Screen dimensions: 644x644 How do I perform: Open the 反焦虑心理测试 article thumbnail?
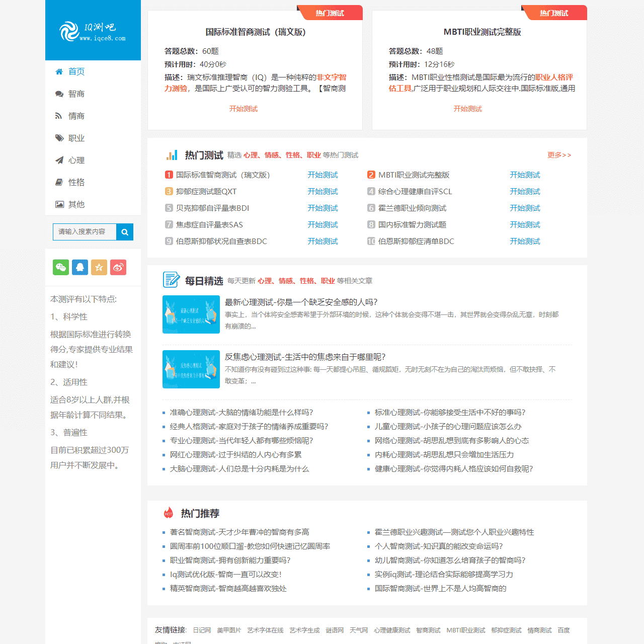pyautogui.click(x=191, y=369)
